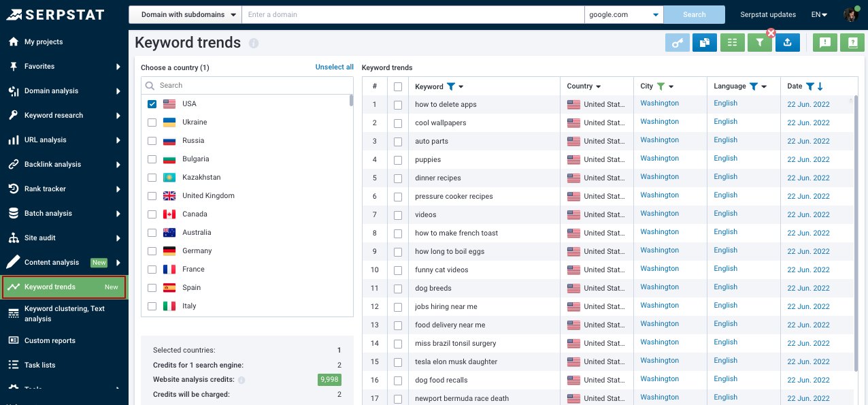Viewport: 868px width, 405px height.
Task: Check the row checkbox for 'puppies'
Action: (x=398, y=160)
